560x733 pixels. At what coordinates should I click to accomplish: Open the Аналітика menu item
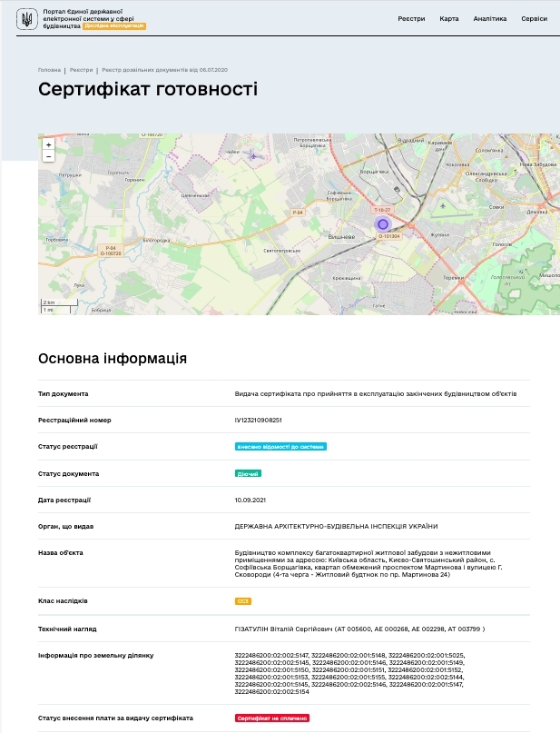point(489,19)
